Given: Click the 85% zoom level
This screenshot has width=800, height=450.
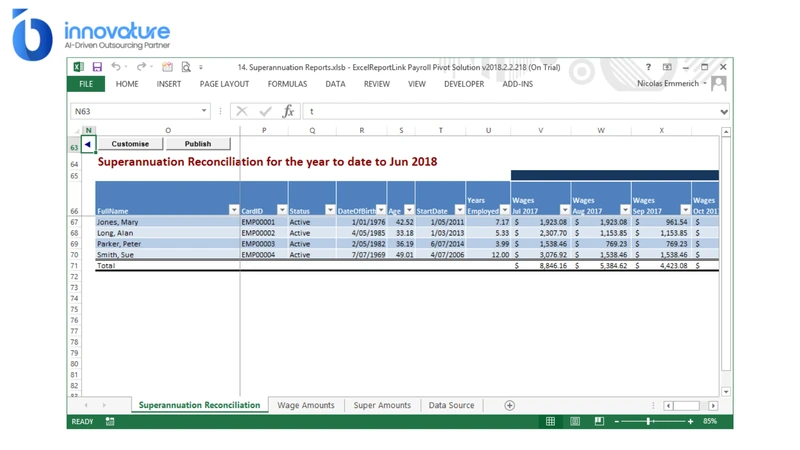Looking at the screenshot, I should 710,421.
